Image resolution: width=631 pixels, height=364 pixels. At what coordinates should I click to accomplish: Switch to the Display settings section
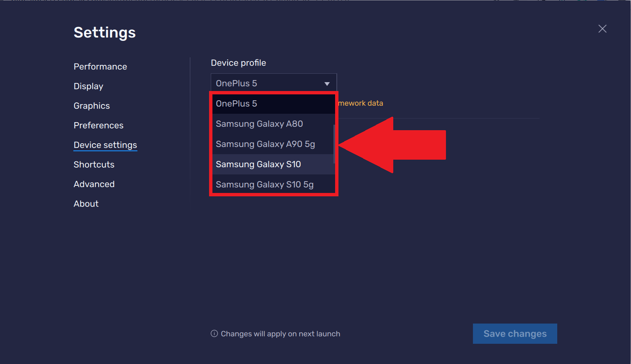tap(89, 86)
